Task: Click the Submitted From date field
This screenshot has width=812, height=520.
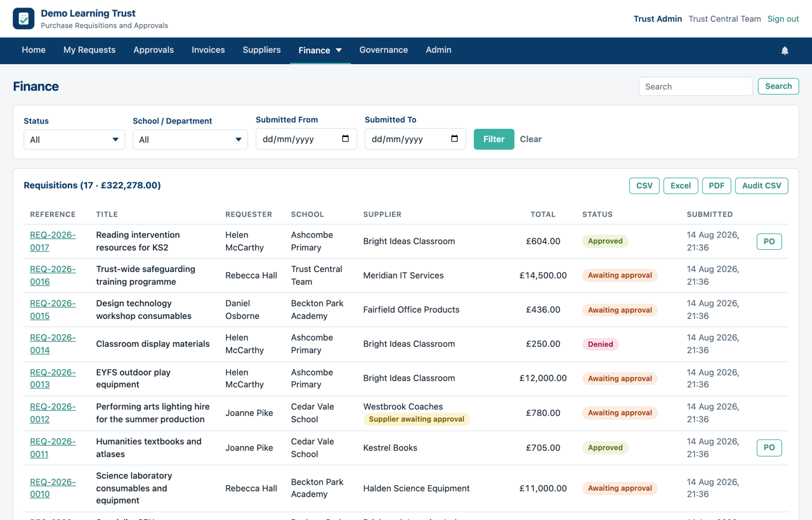Action: point(306,139)
